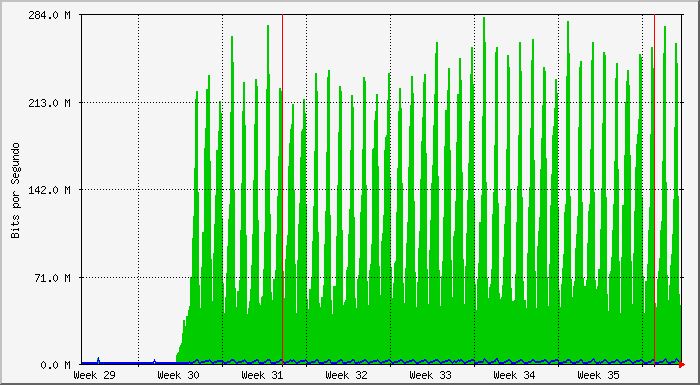Screen dimensions: 700x385
Task: Click the Week 33 label
Action: [430, 375]
